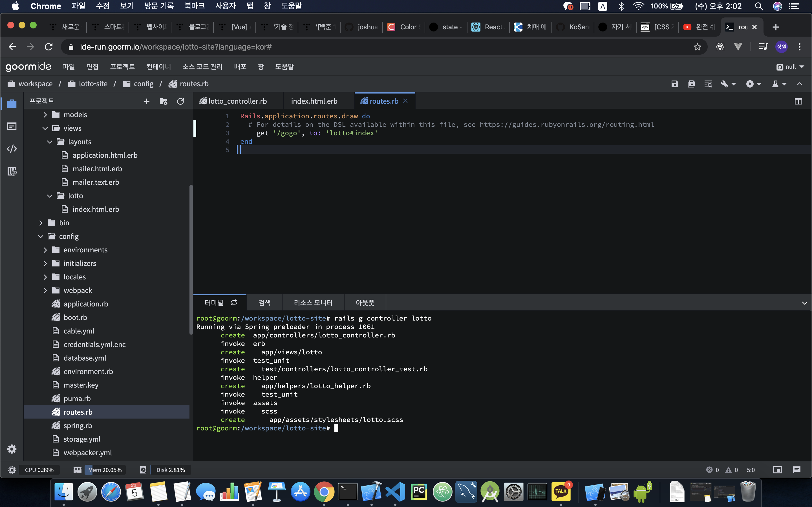Click lotto-site in the breadcrumb path
Viewport: 812px width, 507px height.
coord(93,84)
